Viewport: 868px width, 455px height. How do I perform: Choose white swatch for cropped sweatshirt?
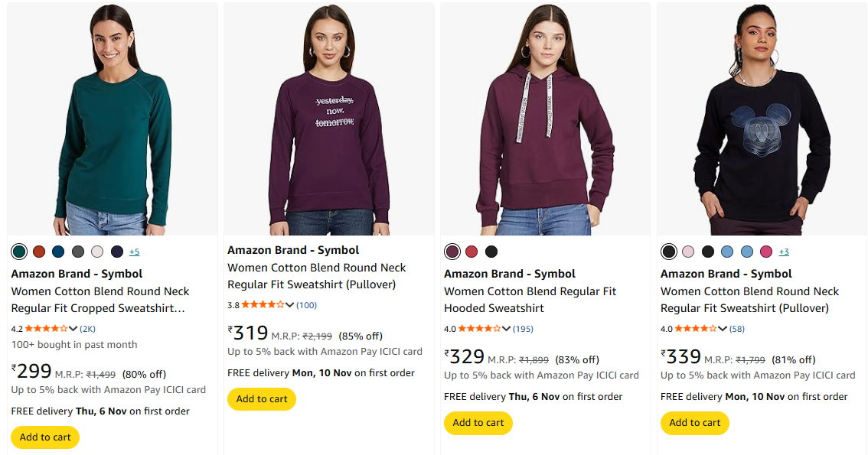[97, 252]
